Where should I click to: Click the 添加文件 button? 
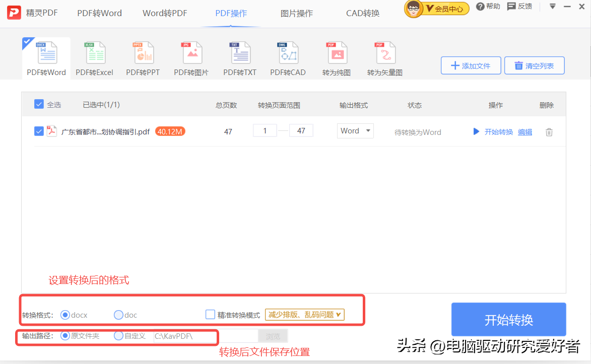click(471, 65)
